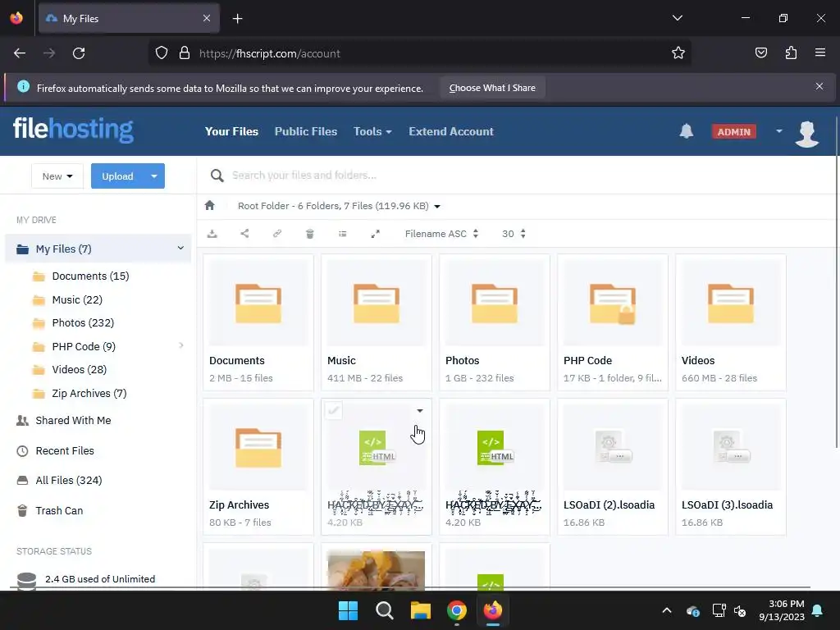The image size is (840, 630).
Task: Go to root via home icon
Action: (x=209, y=205)
